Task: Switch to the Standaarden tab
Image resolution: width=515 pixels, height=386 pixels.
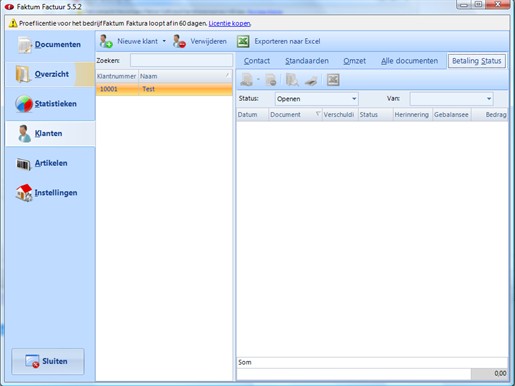Action: (x=307, y=61)
